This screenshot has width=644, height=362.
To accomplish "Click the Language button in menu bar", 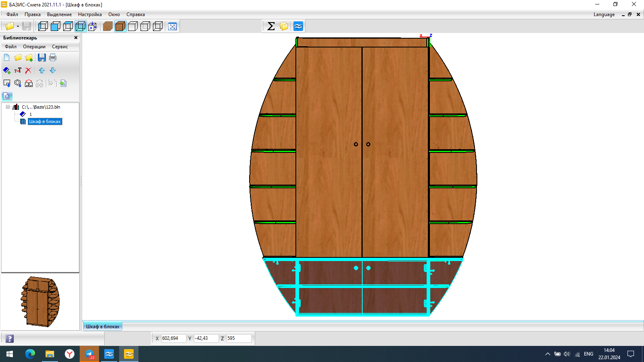I will coord(604,14).
